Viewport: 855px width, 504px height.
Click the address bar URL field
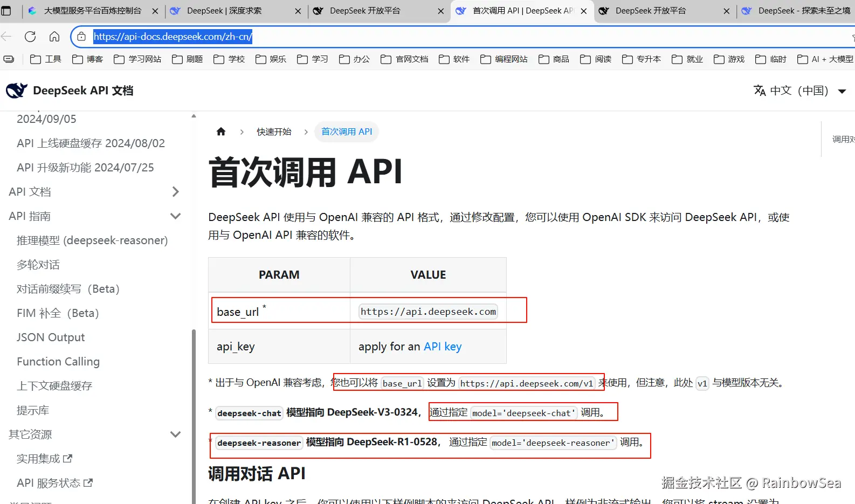[464, 37]
